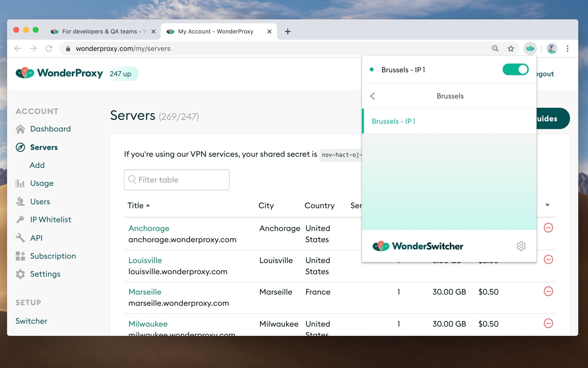This screenshot has height=368, width=588.
Task: Click marseille.wonderproxy.com hostname text
Action: [x=179, y=303]
